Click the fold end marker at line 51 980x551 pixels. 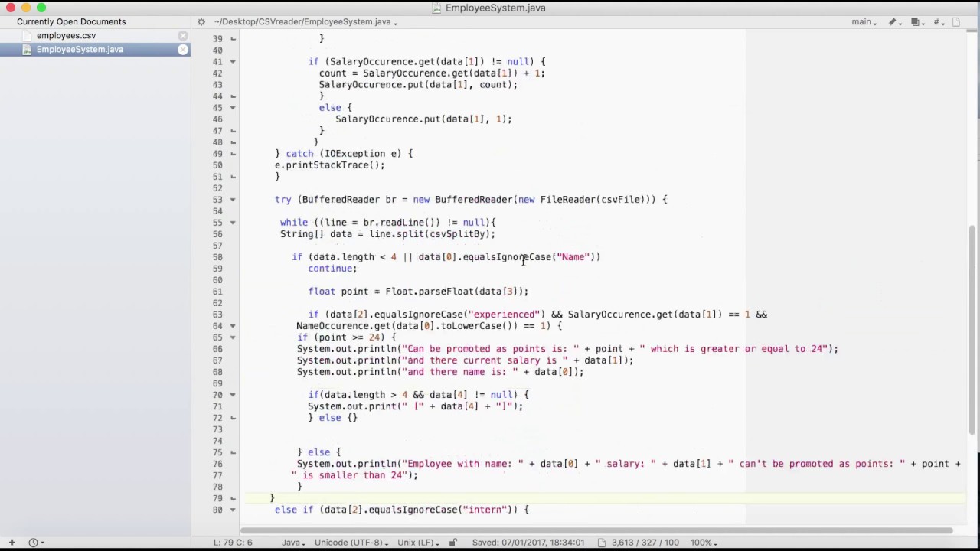coord(233,177)
